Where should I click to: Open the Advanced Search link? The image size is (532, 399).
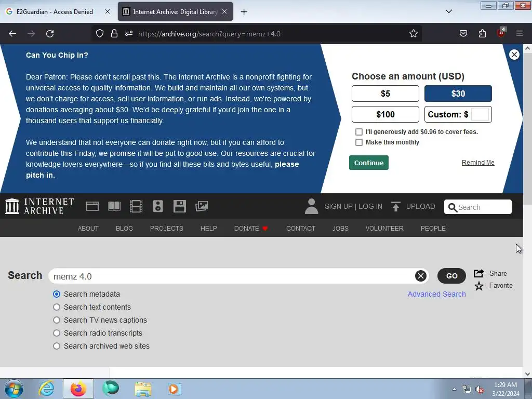pyautogui.click(x=436, y=294)
